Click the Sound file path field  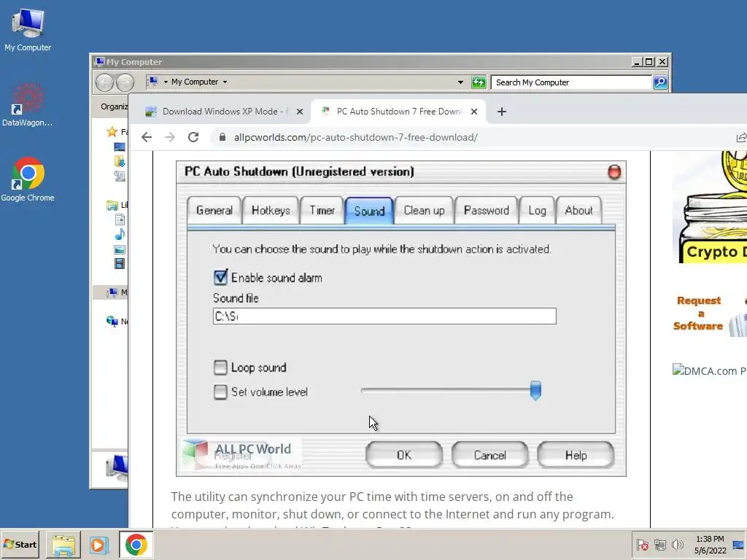(x=384, y=316)
